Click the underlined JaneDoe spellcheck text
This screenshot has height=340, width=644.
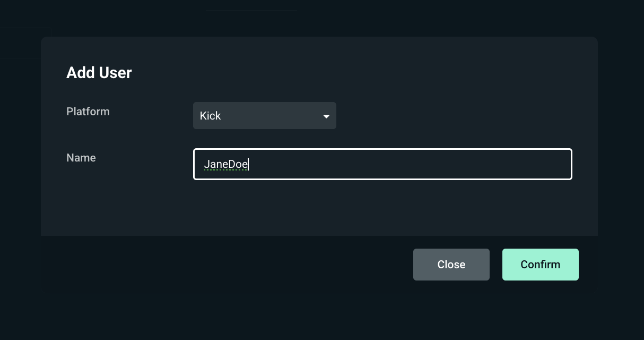tap(226, 164)
